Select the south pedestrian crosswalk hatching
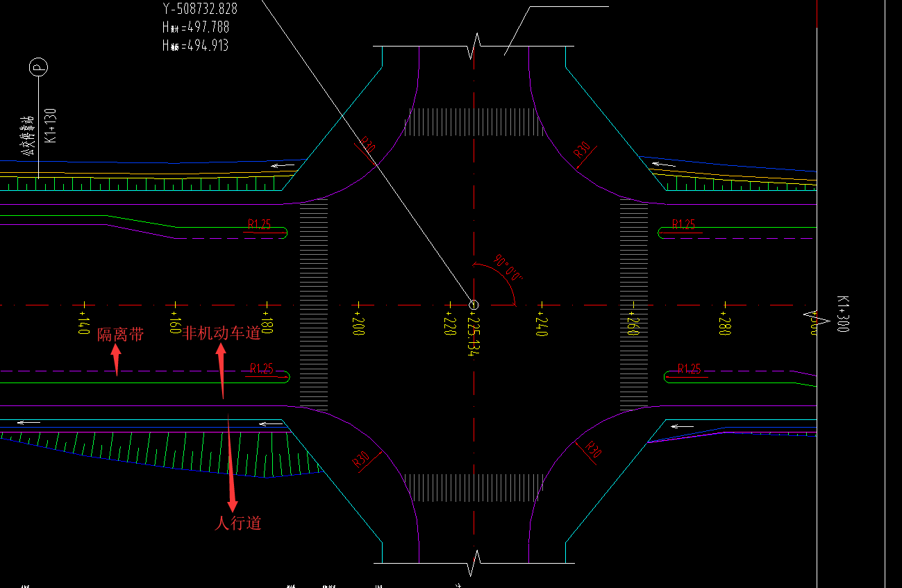The height and width of the screenshot is (588, 902). (474, 488)
